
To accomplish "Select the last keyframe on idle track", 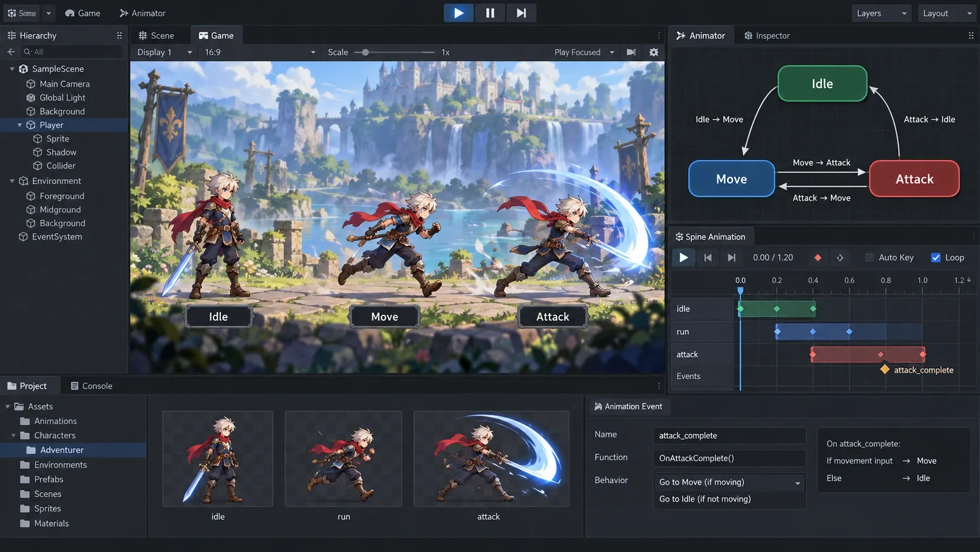I will click(x=813, y=309).
